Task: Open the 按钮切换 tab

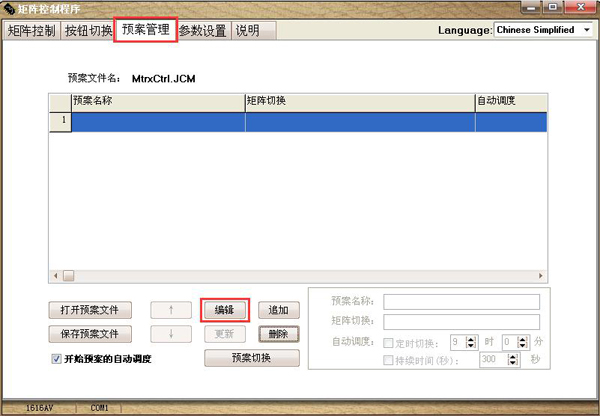Action: [88, 31]
